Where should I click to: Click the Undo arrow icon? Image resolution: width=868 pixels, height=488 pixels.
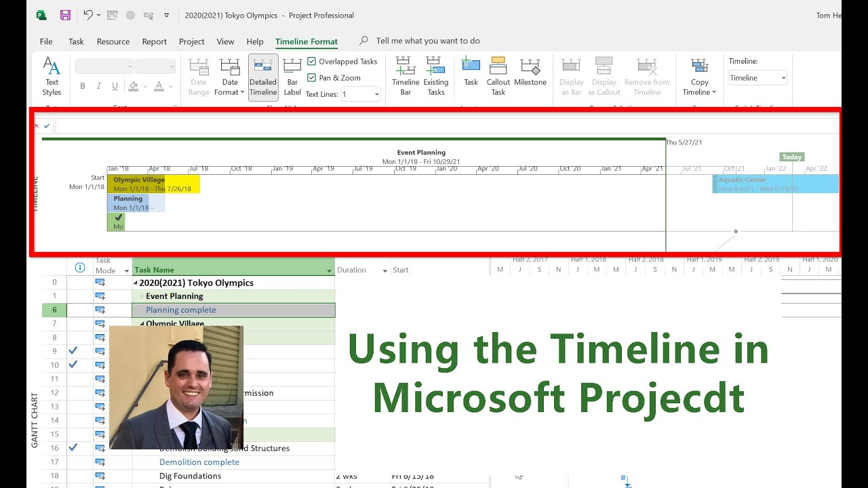pyautogui.click(x=88, y=15)
